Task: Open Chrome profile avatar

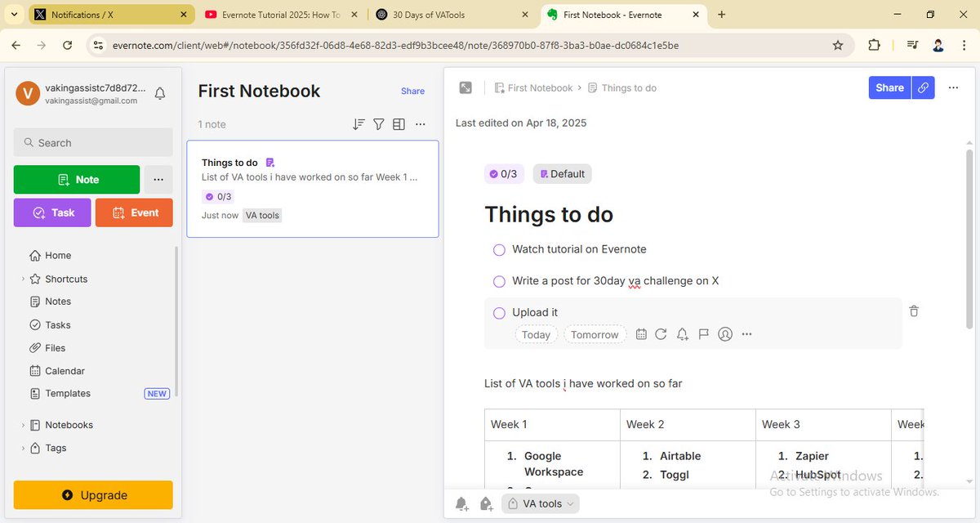Action: click(x=938, y=46)
